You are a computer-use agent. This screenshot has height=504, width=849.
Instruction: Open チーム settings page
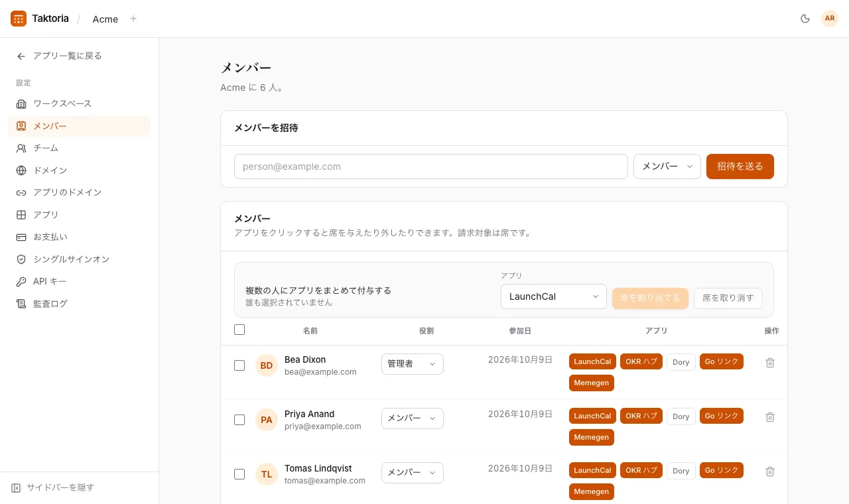(x=79, y=148)
